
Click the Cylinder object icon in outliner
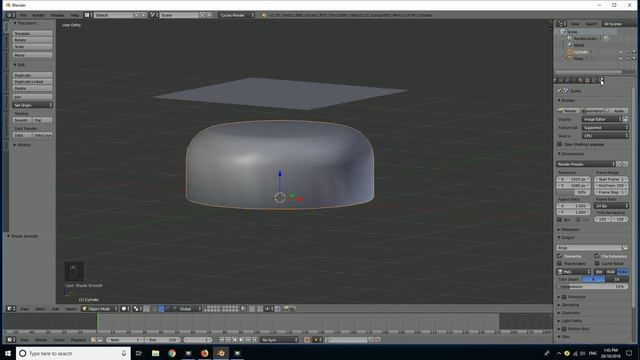point(570,52)
